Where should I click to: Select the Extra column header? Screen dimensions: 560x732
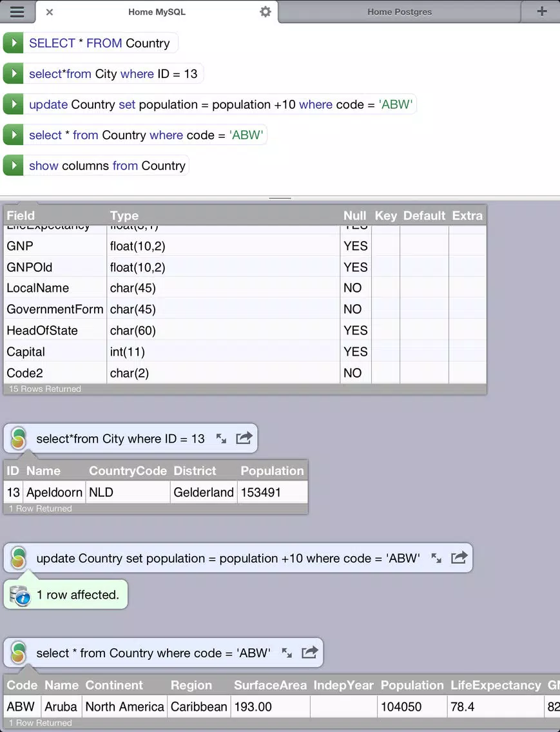(467, 216)
